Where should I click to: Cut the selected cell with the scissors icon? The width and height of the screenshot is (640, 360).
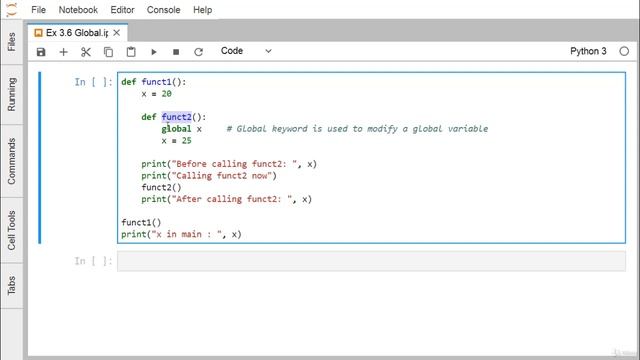coord(86,52)
